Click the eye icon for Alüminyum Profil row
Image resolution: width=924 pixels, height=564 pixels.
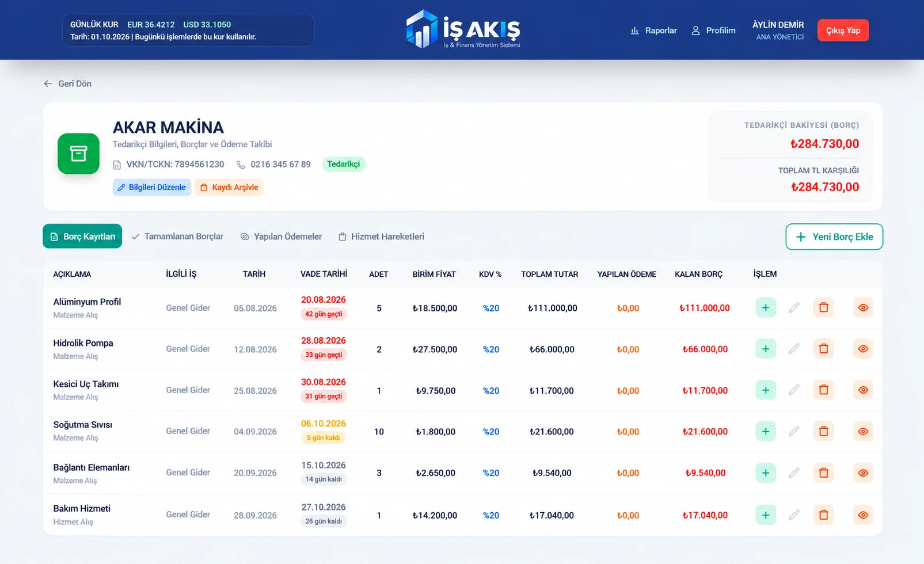(863, 308)
